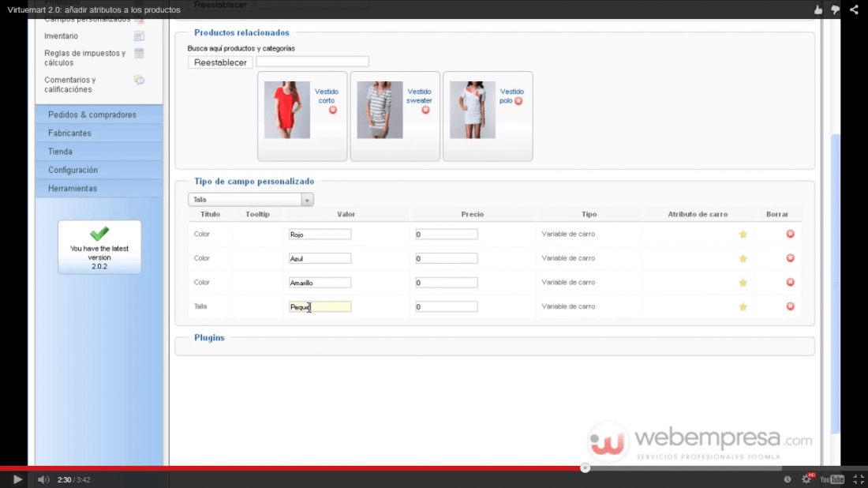Click the star icon in the Talla row
Viewport: 868px width, 488px height.
[x=743, y=306]
